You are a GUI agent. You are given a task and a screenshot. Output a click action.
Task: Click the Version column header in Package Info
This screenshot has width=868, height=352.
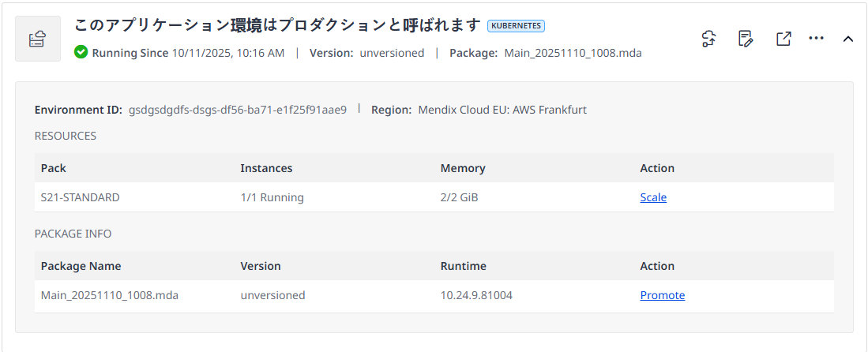coord(261,266)
